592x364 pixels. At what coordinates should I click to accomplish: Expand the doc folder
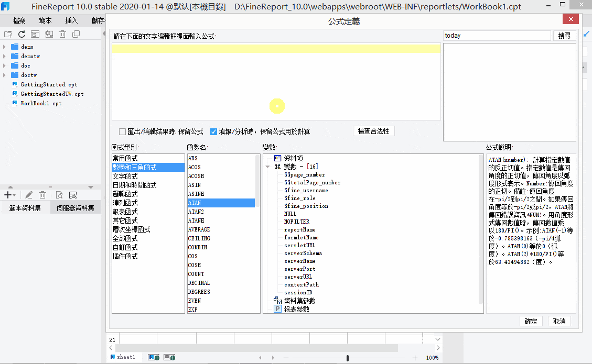pos(4,65)
